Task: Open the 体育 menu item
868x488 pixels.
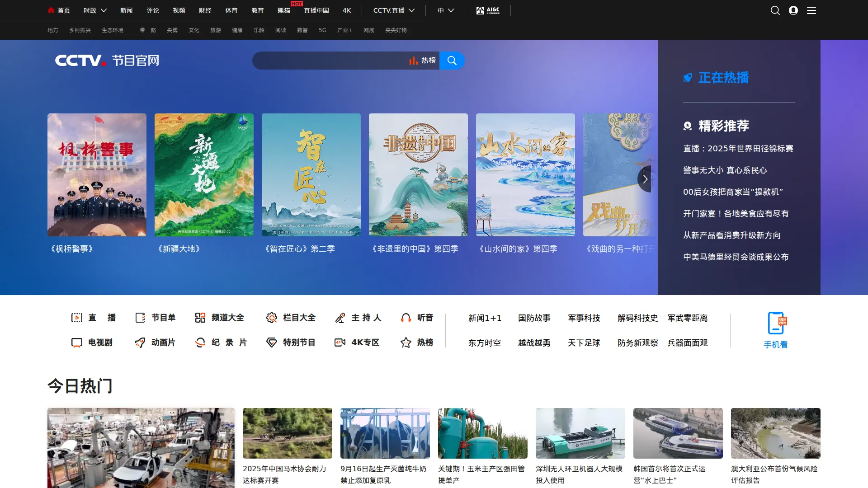Action: click(x=231, y=10)
